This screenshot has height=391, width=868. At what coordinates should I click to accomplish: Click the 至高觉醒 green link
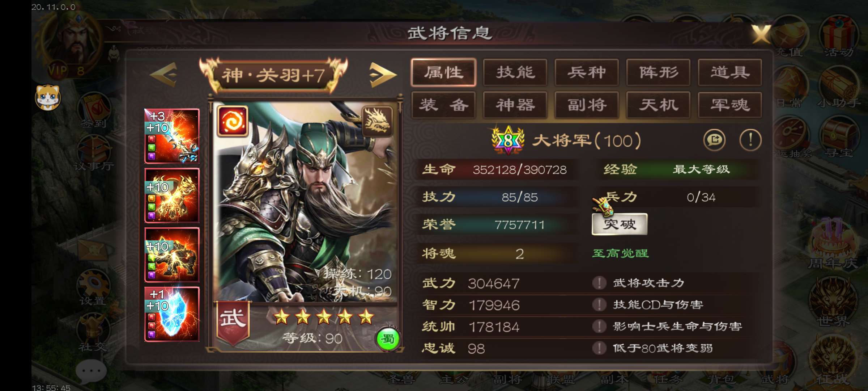coord(621,253)
